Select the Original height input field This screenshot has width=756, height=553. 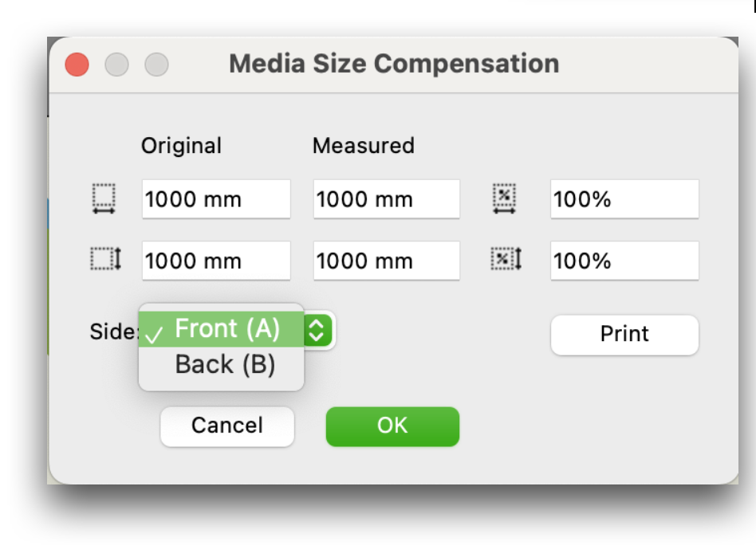pyautogui.click(x=216, y=261)
